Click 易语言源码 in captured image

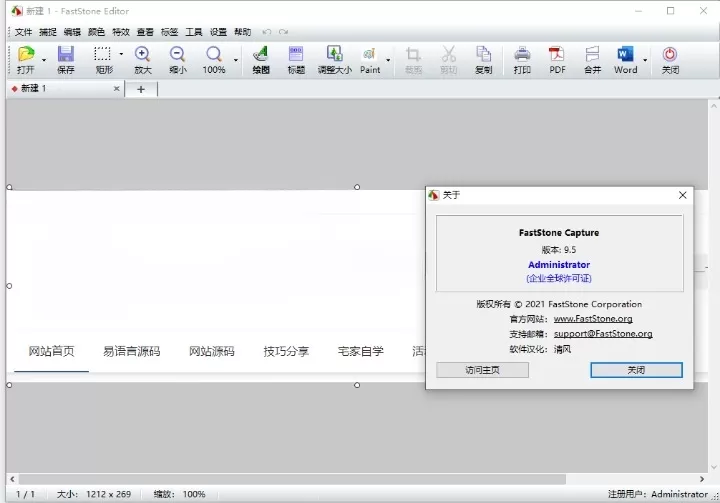click(x=131, y=351)
